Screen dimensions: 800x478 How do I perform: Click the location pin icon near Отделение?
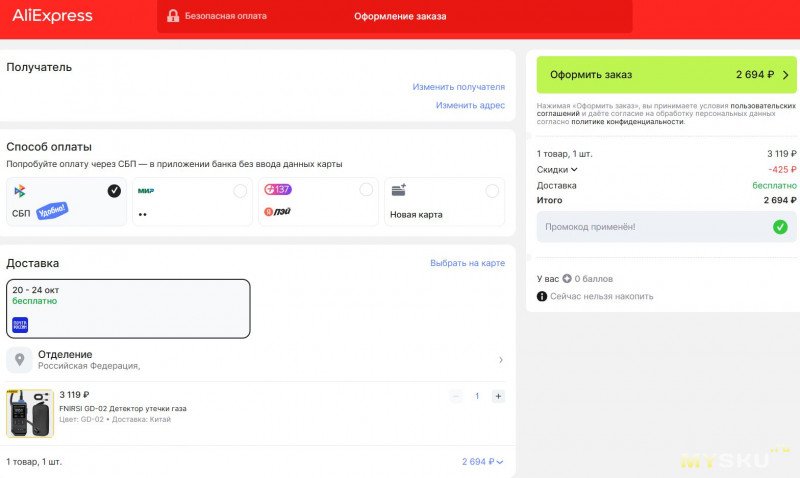tap(20, 359)
